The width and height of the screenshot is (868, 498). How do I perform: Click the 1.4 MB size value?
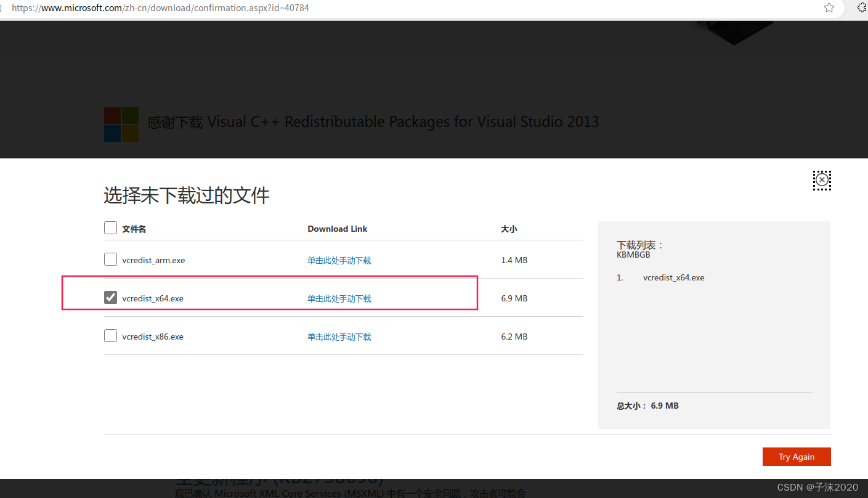pyautogui.click(x=514, y=261)
